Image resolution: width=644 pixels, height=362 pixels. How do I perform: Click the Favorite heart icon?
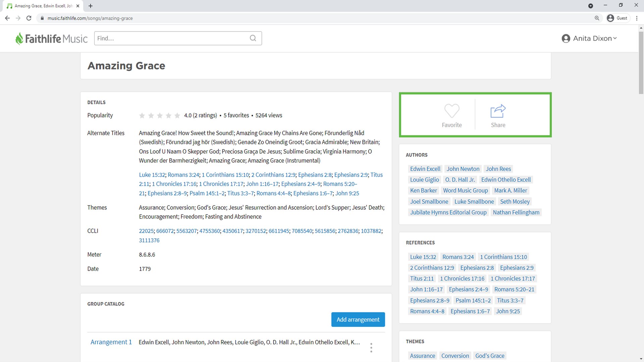pos(451,111)
